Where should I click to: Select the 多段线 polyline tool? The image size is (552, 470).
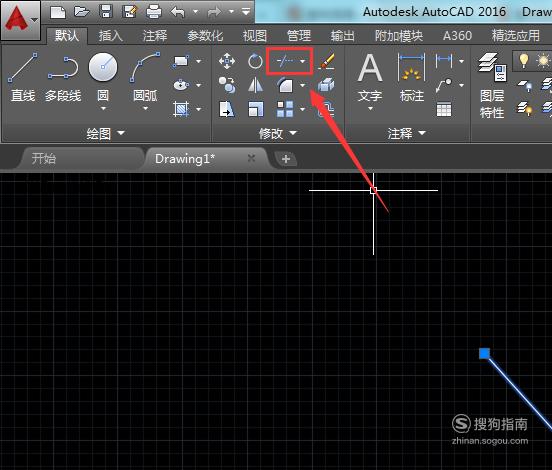coord(63,77)
